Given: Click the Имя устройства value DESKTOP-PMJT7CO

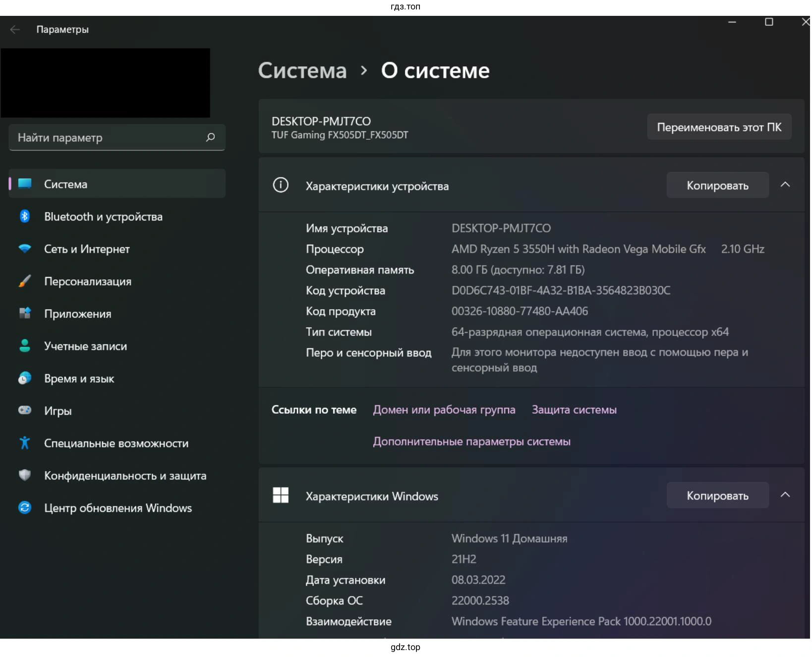Looking at the screenshot, I should click(501, 228).
